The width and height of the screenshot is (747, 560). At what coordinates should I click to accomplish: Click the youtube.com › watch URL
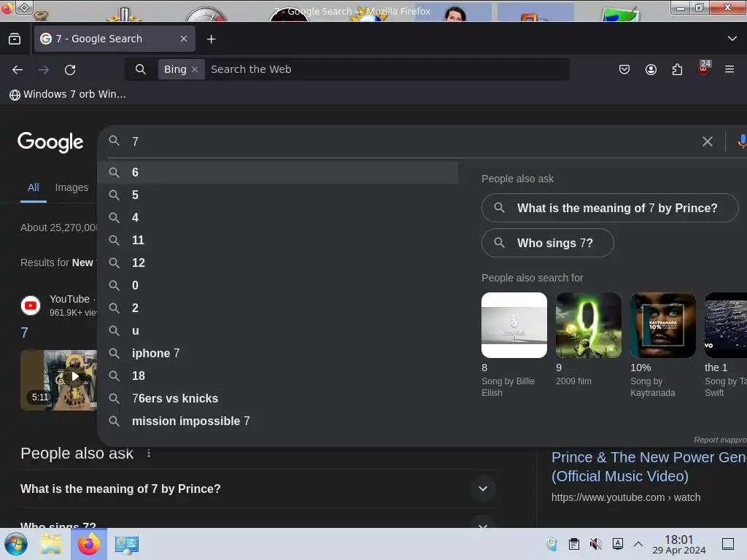(626, 497)
